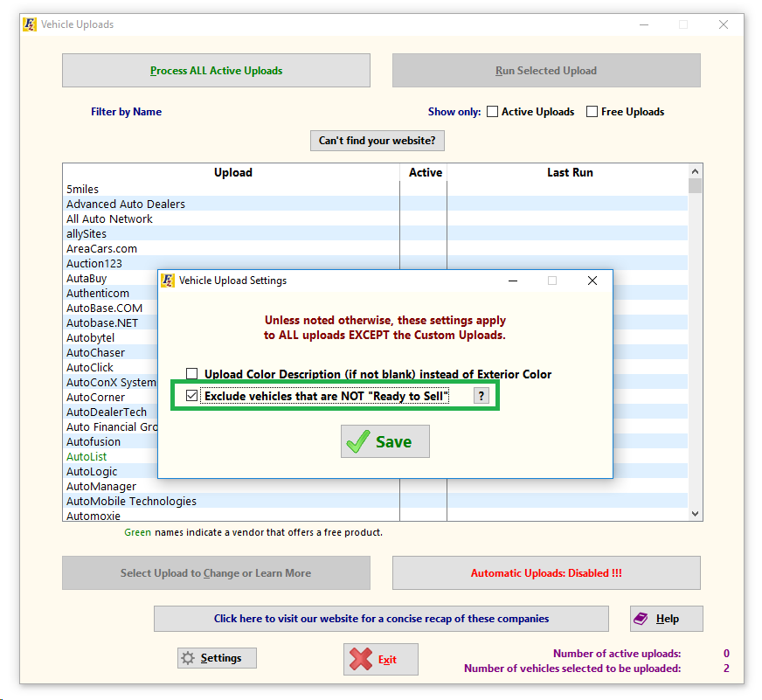This screenshot has width=762, height=700.
Task: Check the Active Uploads filter box
Action: coord(492,112)
